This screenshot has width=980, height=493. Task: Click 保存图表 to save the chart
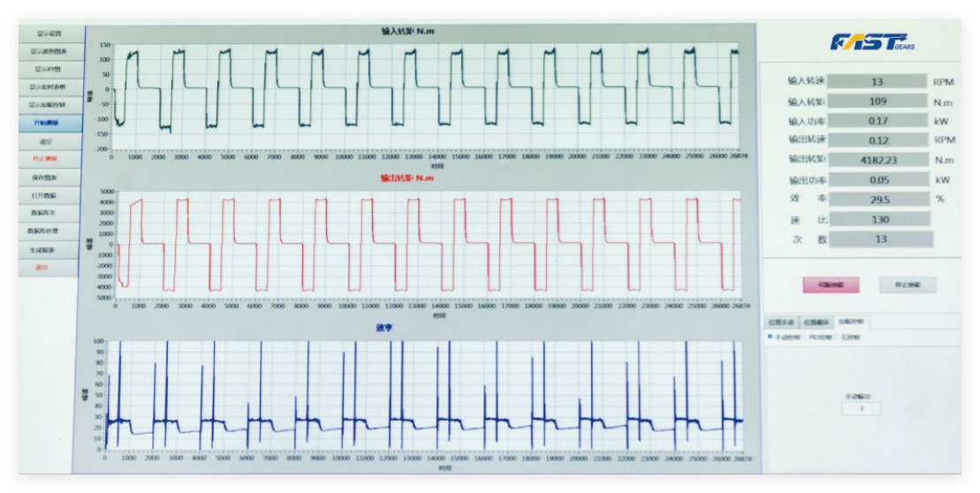point(49,178)
